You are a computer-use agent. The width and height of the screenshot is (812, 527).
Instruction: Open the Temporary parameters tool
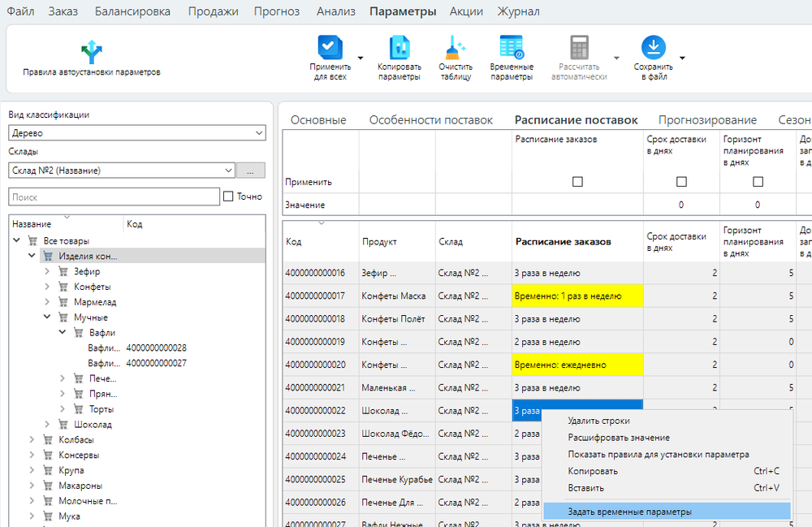512,47
